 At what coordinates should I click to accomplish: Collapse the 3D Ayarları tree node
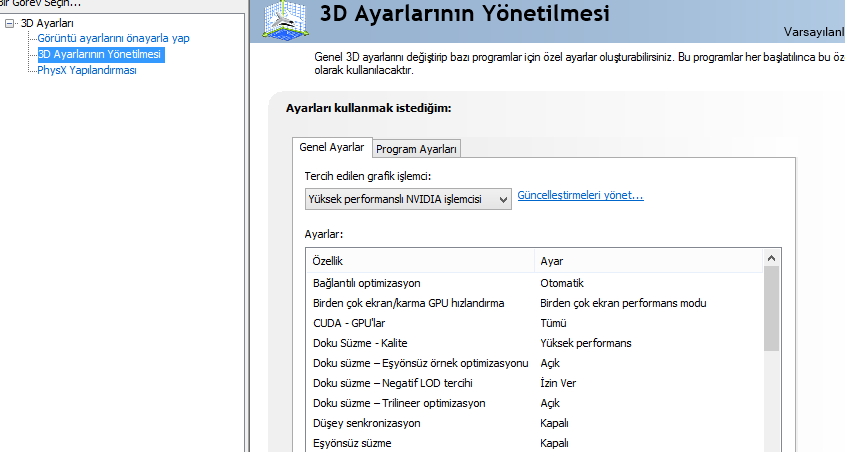[9, 23]
